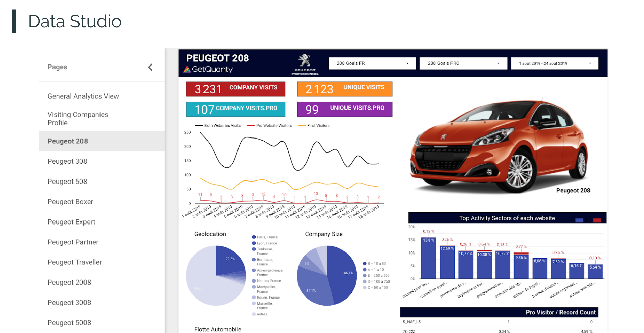
Task: Click the red legend swatch in sectors header
Action: [597, 220]
